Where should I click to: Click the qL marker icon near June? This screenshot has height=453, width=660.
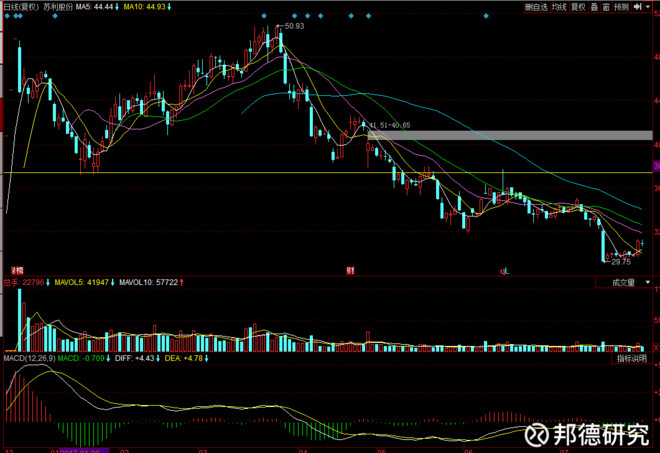[x=504, y=272]
